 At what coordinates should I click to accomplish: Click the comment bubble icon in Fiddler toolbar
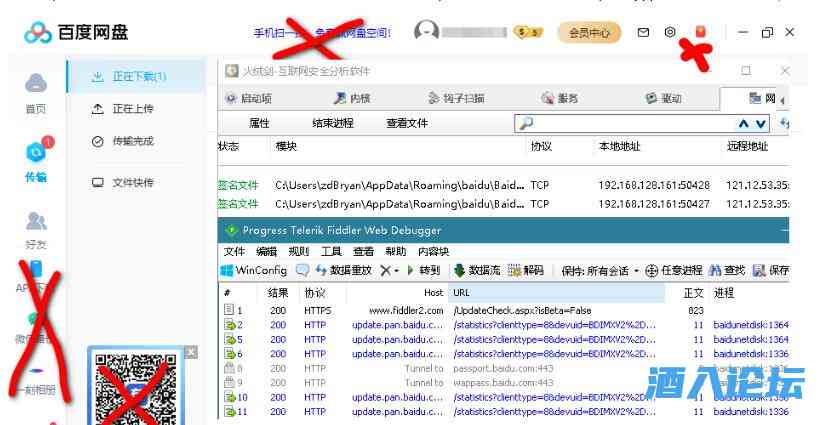(x=302, y=270)
